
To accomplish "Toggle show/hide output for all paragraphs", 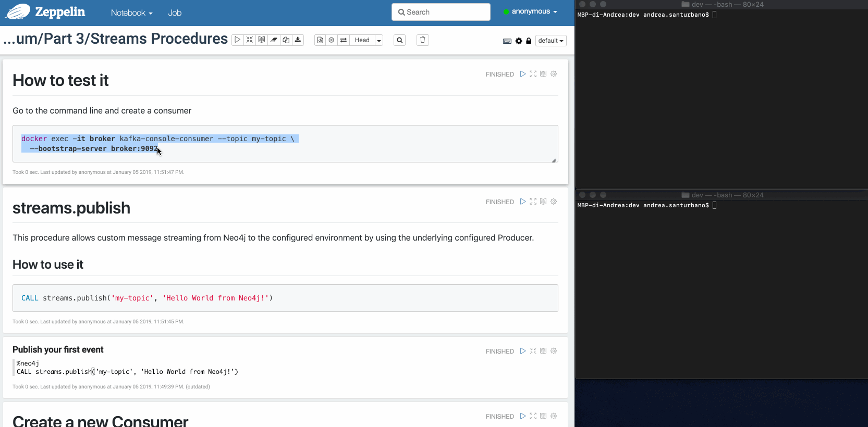I will pyautogui.click(x=262, y=40).
